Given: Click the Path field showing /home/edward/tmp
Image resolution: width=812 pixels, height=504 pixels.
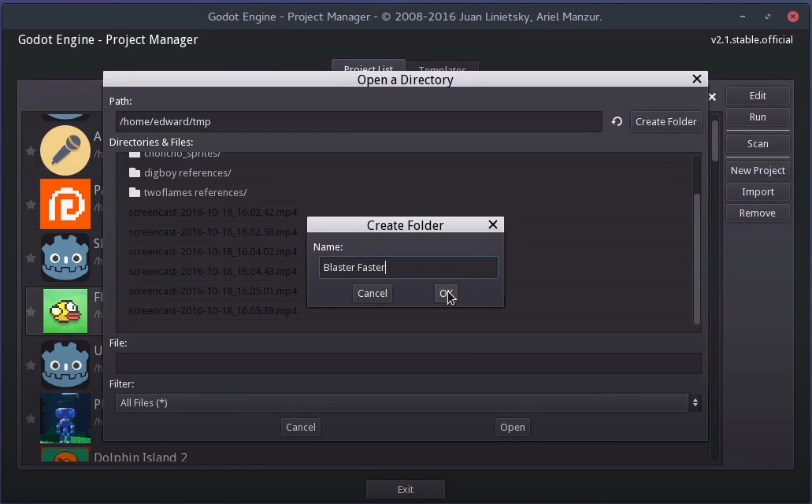Looking at the screenshot, I should [358, 122].
